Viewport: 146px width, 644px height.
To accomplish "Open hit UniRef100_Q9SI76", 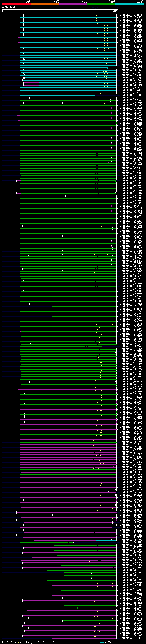I will click(131, 20).
